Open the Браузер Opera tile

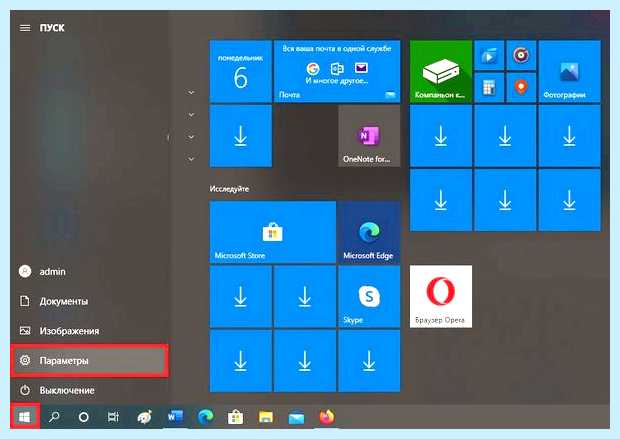pyautogui.click(x=441, y=297)
